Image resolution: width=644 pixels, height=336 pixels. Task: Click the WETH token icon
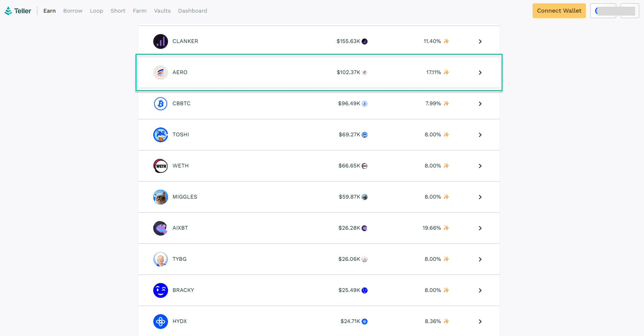click(161, 166)
